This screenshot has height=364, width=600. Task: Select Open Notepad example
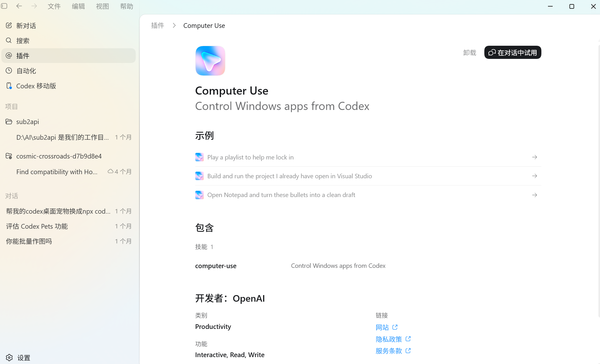[x=368, y=195]
